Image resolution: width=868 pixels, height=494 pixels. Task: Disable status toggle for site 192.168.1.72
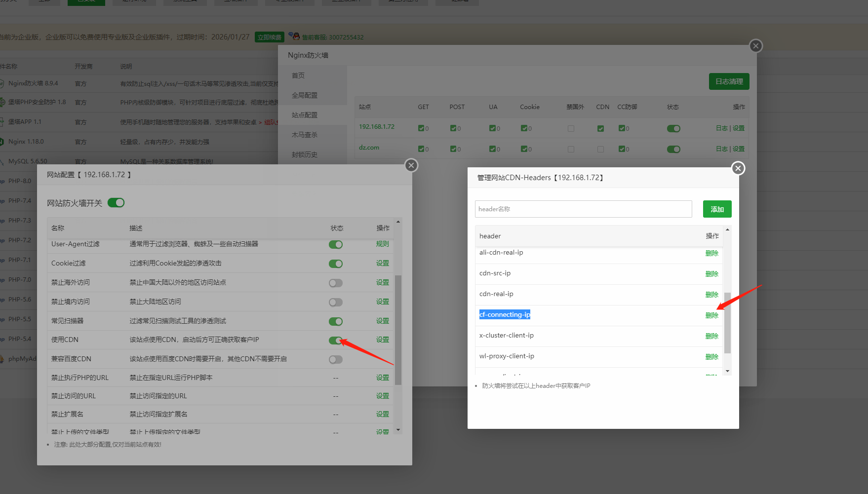673,128
